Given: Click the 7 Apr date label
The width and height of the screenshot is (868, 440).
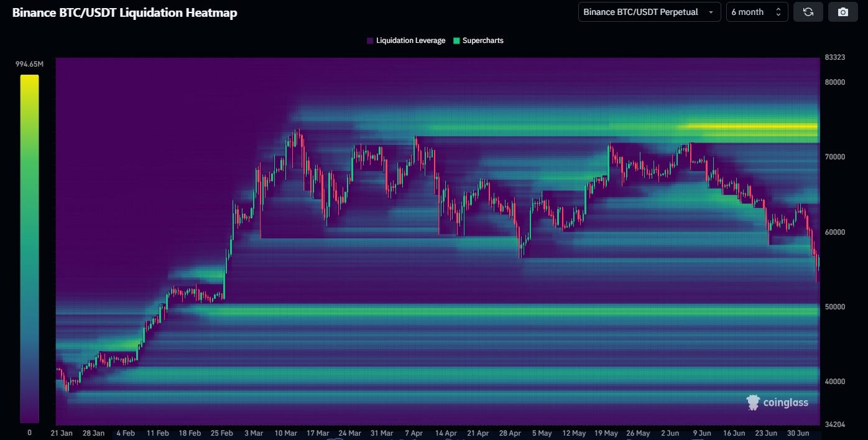Looking at the screenshot, I should [x=414, y=433].
